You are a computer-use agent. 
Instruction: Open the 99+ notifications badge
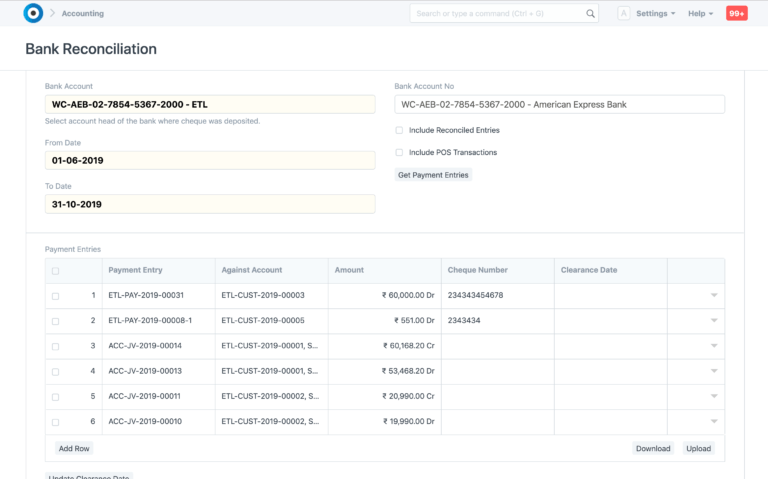click(736, 14)
